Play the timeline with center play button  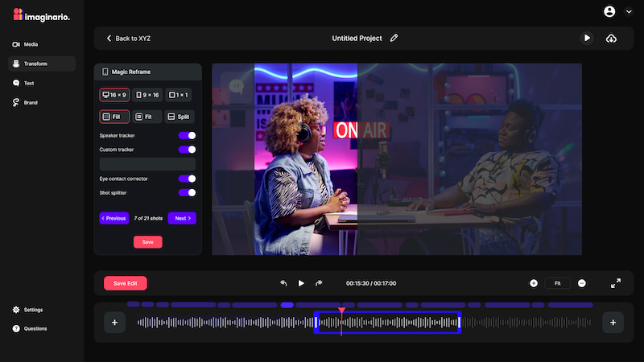click(x=301, y=283)
